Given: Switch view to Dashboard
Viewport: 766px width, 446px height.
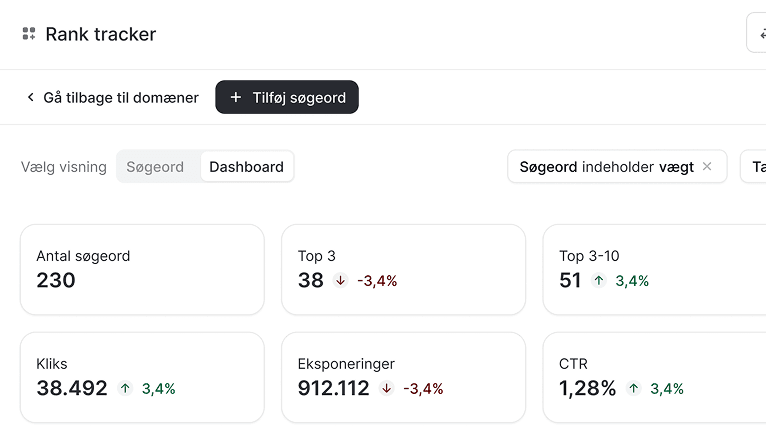Looking at the screenshot, I should pyautogui.click(x=247, y=167).
